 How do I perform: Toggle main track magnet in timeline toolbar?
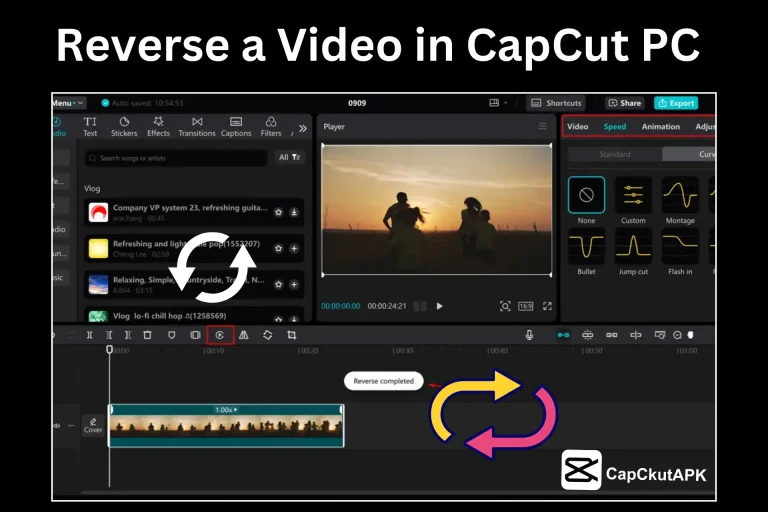coord(563,335)
